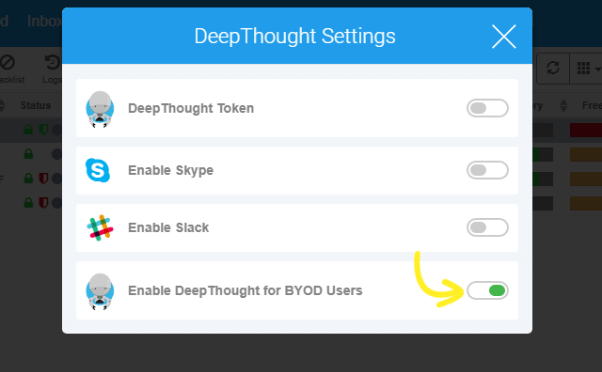The height and width of the screenshot is (372, 602).
Task: Open the Inbox tab in navigation
Action: tap(44, 21)
